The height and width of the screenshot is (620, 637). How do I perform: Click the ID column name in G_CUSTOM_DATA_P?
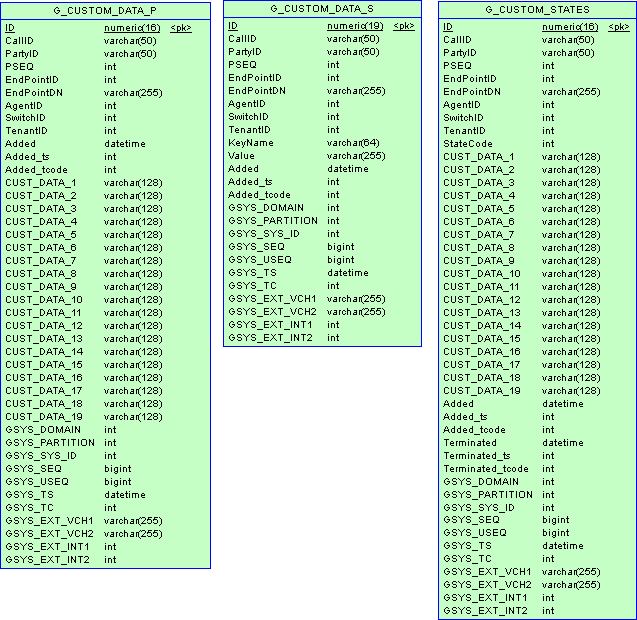tap(10, 28)
